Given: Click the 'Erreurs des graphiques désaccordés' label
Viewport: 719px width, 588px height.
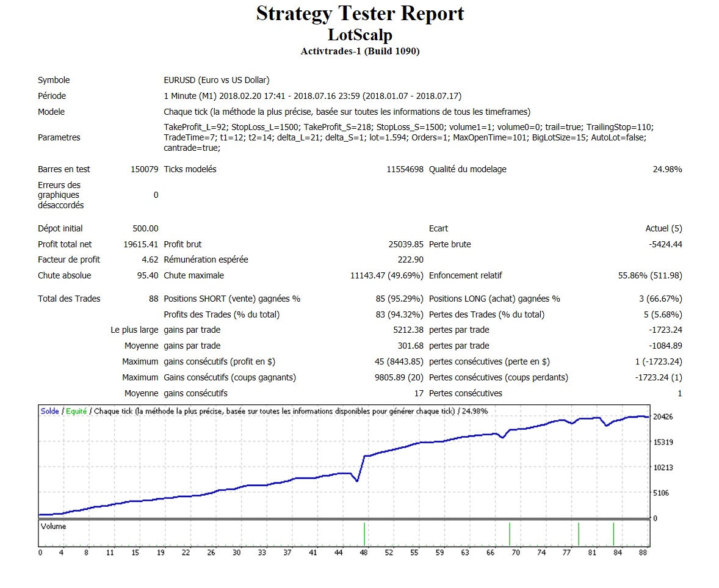Looking at the screenshot, I should click(x=60, y=195).
